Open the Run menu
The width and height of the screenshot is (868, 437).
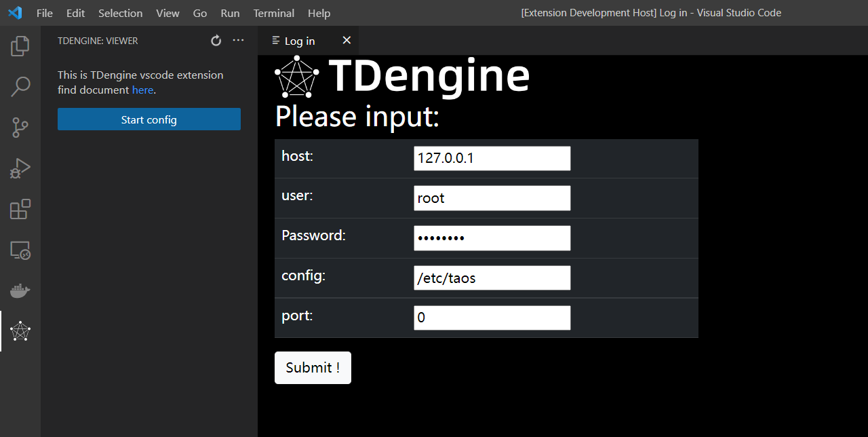[x=231, y=13]
